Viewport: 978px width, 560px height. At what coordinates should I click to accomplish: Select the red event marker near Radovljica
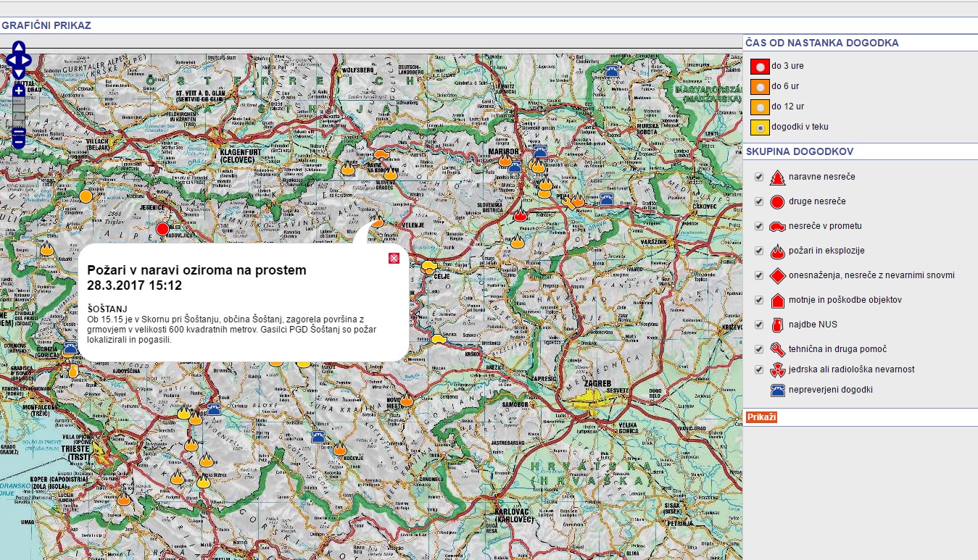[162, 229]
